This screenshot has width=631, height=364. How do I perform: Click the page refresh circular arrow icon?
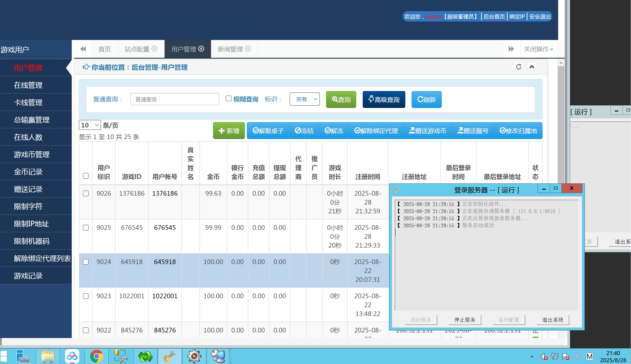pyautogui.click(x=519, y=66)
